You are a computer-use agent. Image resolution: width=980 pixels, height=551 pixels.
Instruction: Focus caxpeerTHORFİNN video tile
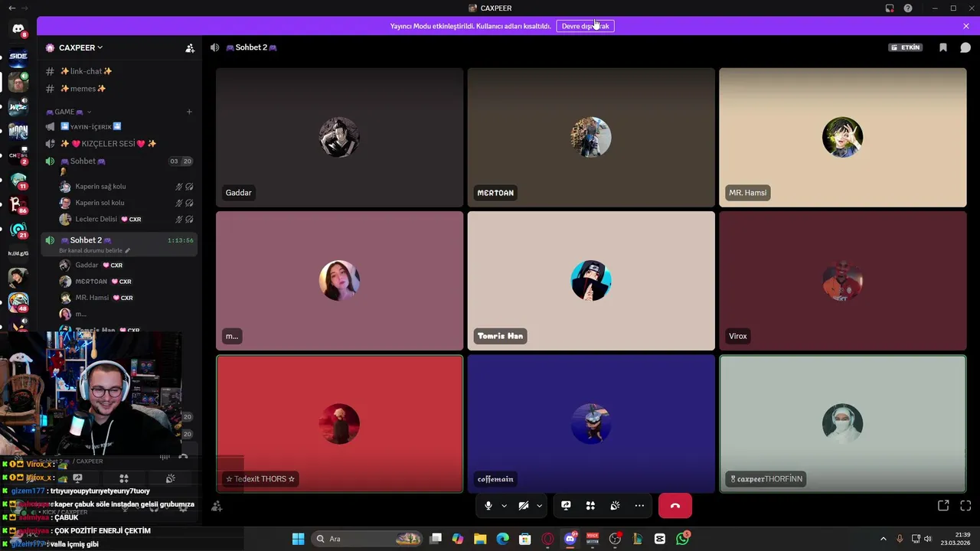tap(842, 424)
